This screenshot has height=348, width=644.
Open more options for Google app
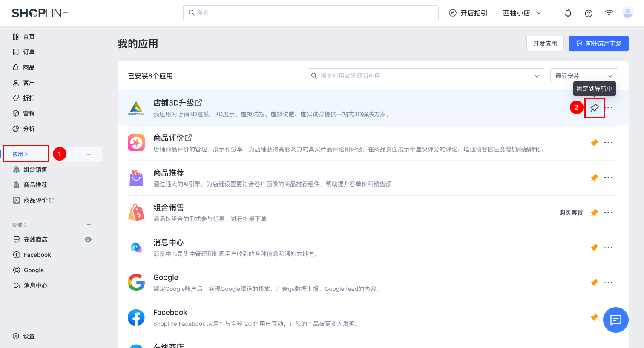(608, 282)
